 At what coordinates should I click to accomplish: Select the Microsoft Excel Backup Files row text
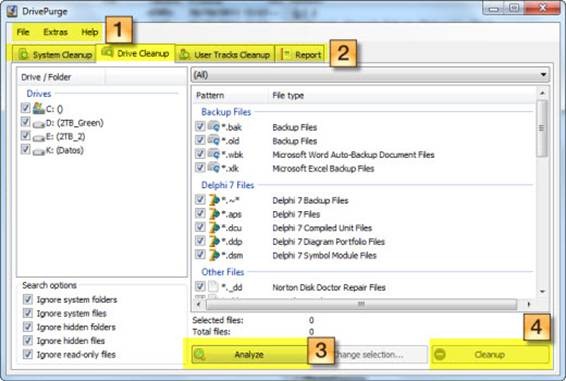point(323,168)
